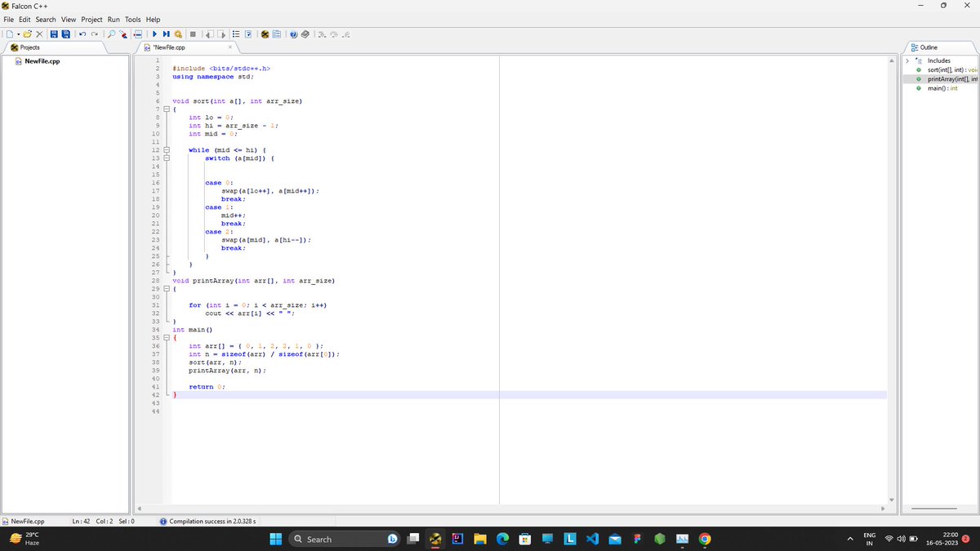Viewport: 980px width, 551px height.
Task: Click the find-and-replace icon in the toolbar
Action: pyautogui.click(x=123, y=34)
